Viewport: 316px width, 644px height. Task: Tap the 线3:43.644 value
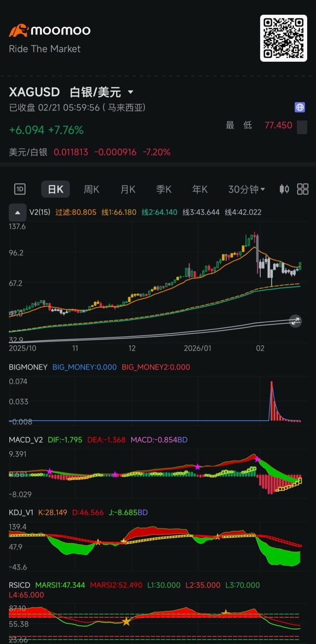[201, 212]
